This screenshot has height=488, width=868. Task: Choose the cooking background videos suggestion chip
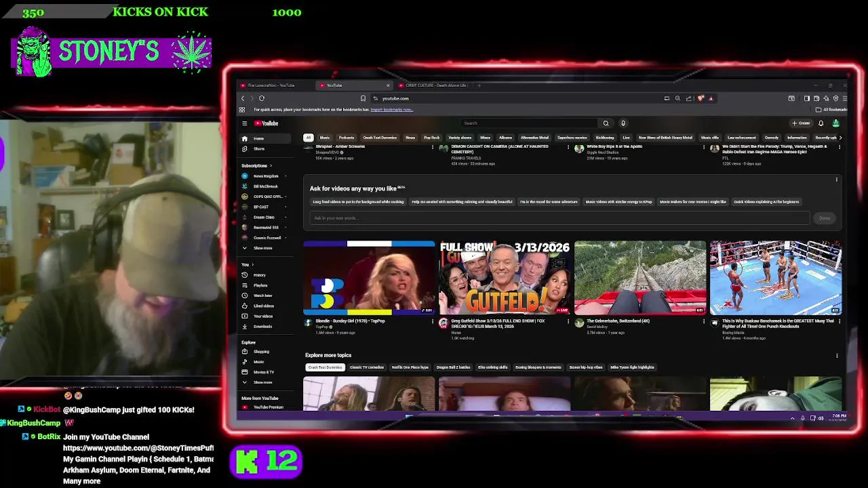pos(358,202)
